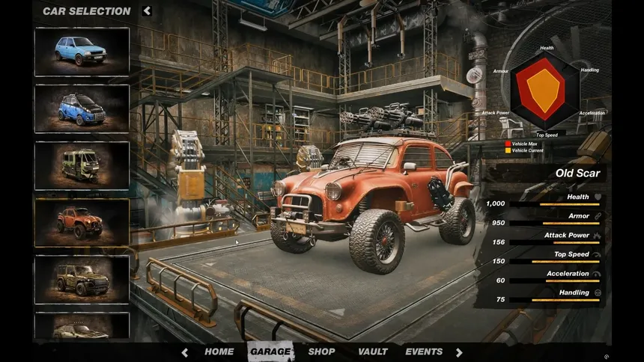The height and width of the screenshot is (362, 644).
Task: Choose the green auto-rickshaw thumbnail
Action: [x=82, y=165]
